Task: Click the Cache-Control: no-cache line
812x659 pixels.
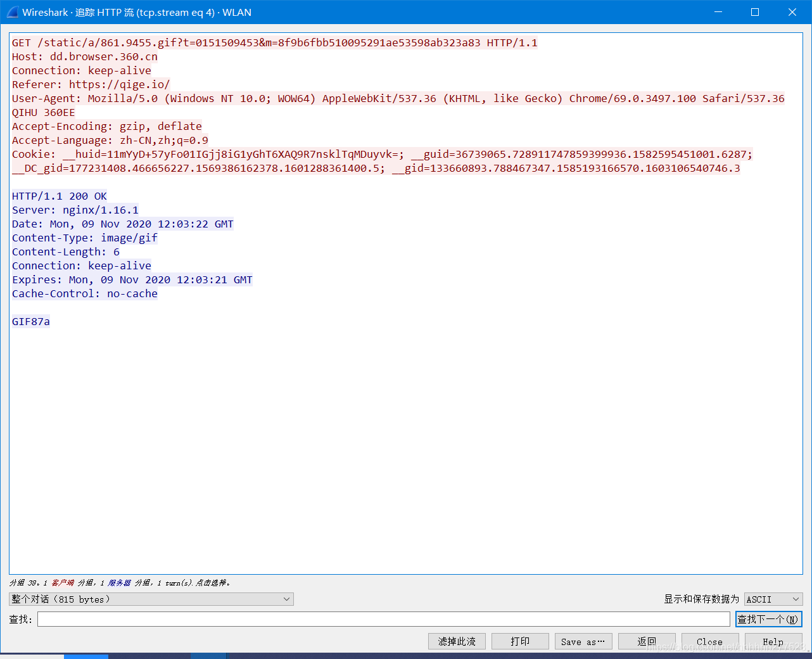Action: (84, 293)
